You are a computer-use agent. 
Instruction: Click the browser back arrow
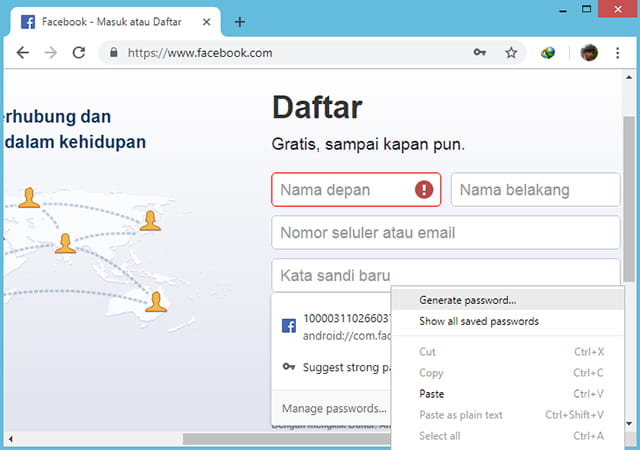point(23,53)
